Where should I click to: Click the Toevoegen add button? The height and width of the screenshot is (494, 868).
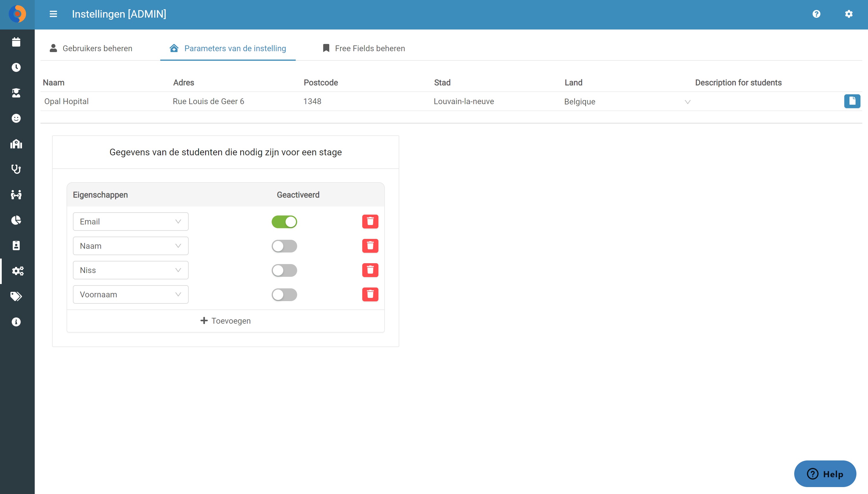coord(226,321)
